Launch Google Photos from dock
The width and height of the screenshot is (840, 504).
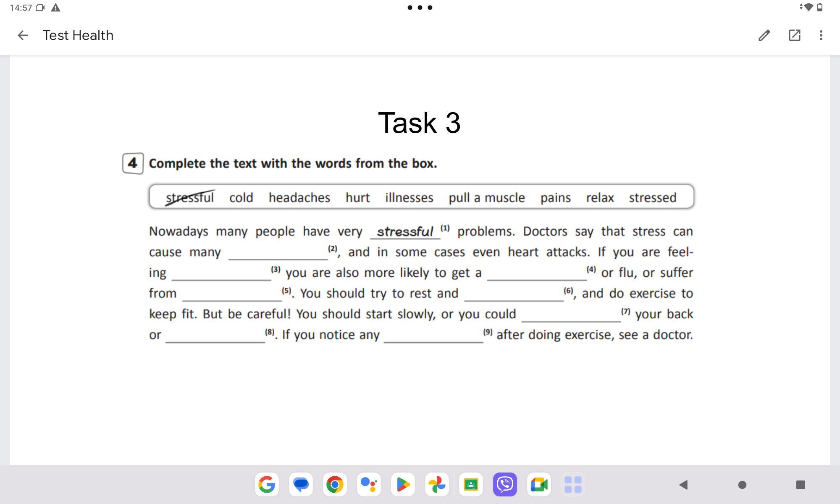coord(437,485)
